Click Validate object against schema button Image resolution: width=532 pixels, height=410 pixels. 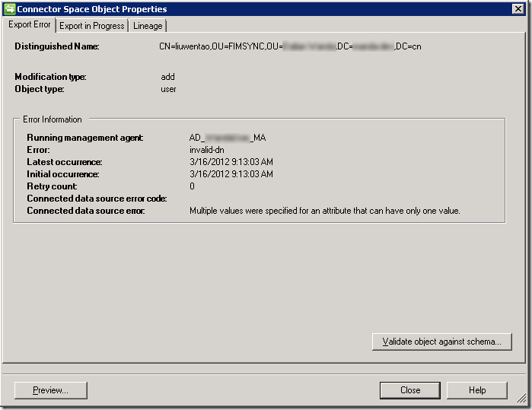click(441, 342)
